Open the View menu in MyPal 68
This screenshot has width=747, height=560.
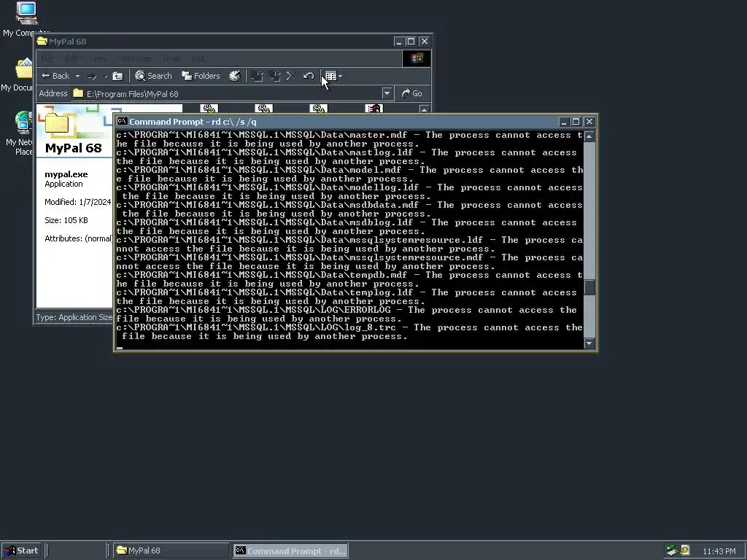(98, 58)
